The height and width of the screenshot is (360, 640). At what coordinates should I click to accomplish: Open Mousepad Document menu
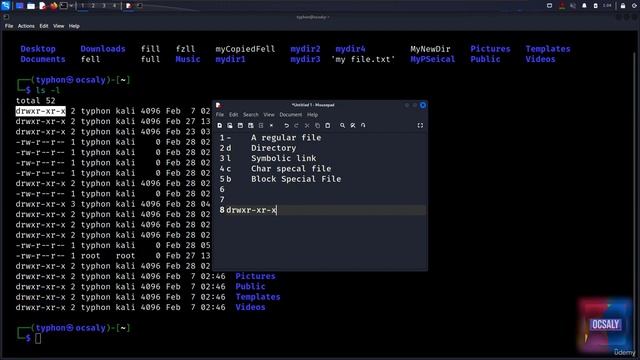click(291, 115)
